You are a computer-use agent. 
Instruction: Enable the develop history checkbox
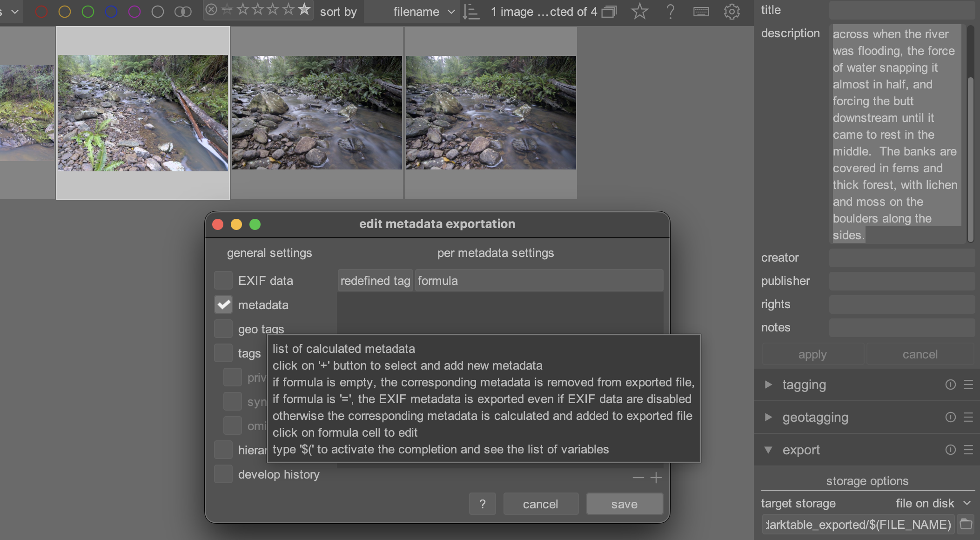point(223,474)
